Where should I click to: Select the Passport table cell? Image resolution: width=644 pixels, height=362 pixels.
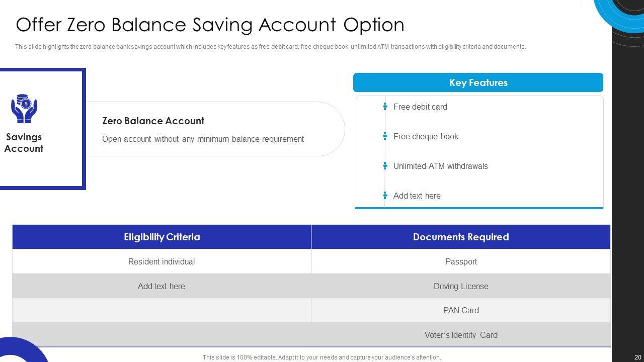point(461,261)
